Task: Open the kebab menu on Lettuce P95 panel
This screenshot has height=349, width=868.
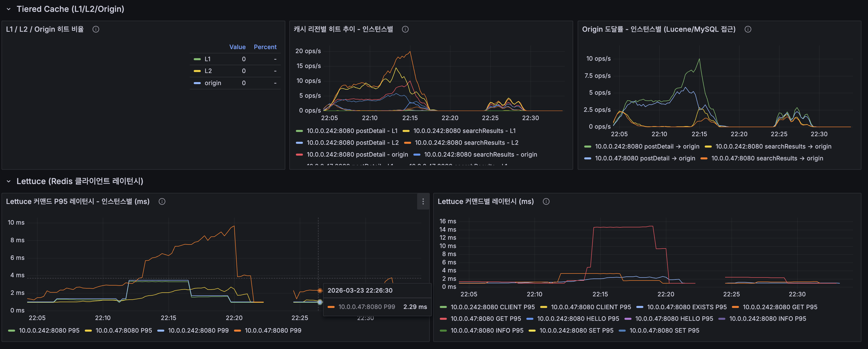Action: [x=423, y=201]
